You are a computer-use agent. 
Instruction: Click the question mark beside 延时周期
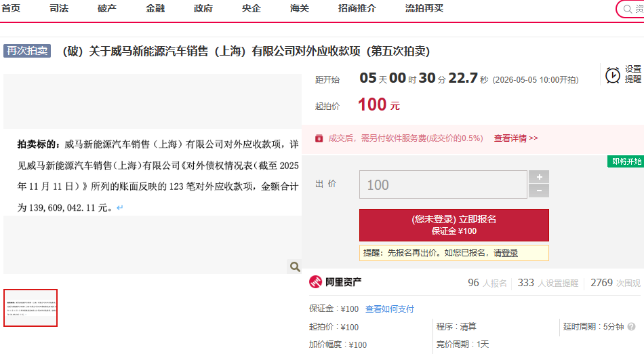(x=631, y=327)
